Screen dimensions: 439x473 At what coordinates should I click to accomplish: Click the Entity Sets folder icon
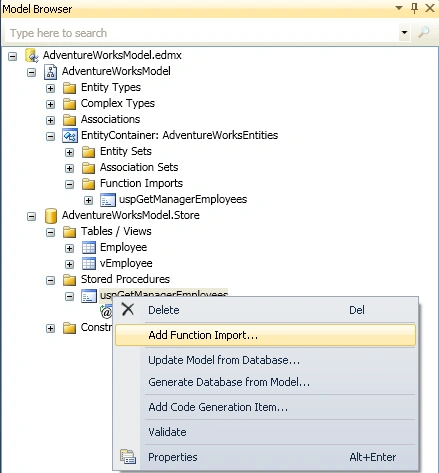tap(89, 152)
